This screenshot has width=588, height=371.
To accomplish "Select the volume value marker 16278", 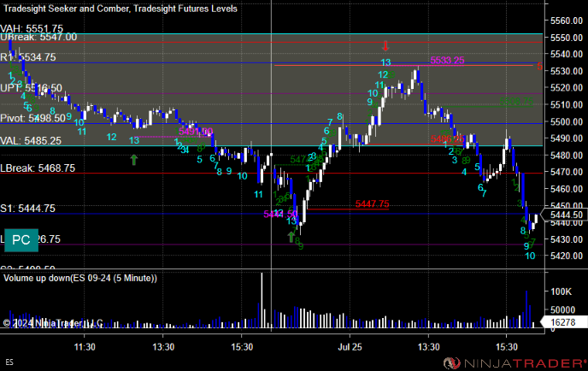I will 564,322.
